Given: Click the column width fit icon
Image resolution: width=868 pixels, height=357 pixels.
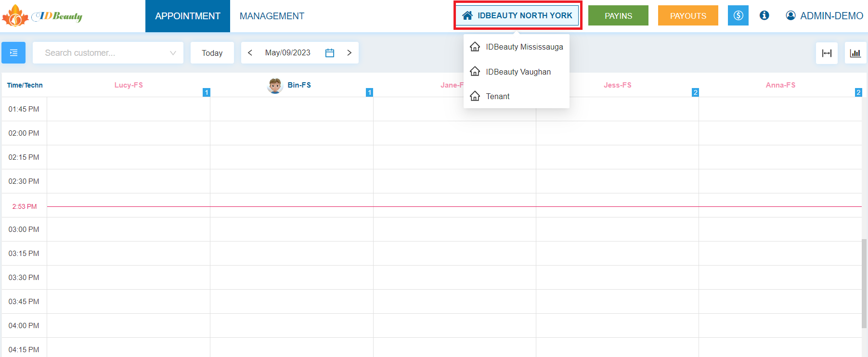Looking at the screenshot, I should coord(827,53).
